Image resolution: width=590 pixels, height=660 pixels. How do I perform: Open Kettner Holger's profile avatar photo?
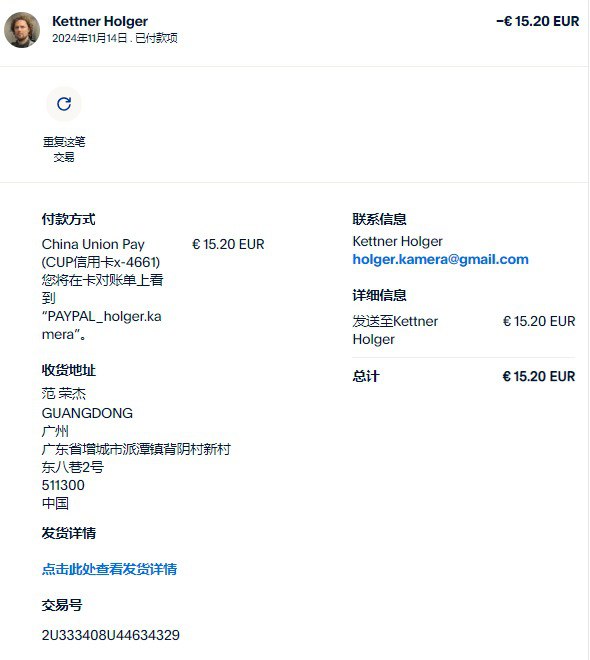pyautogui.click(x=22, y=30)
